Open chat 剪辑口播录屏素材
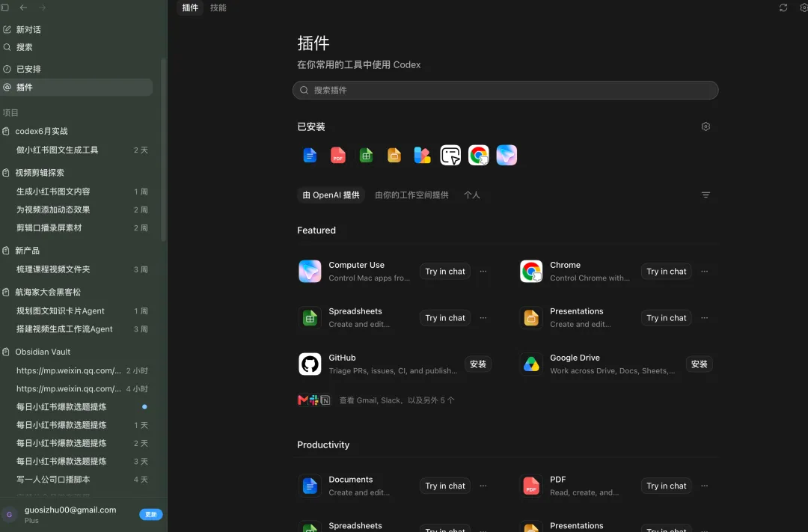 click(76, 227)
